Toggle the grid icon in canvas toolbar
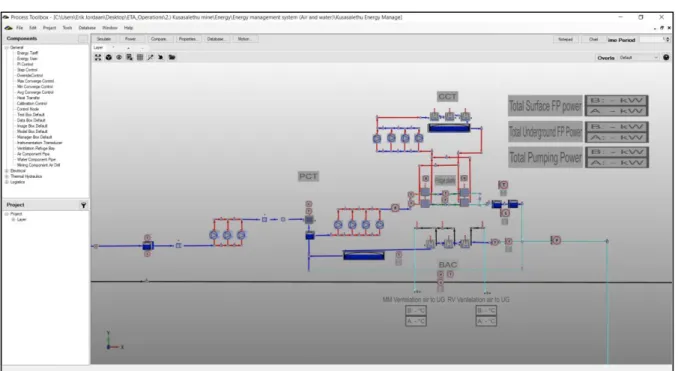 point(140,57)
